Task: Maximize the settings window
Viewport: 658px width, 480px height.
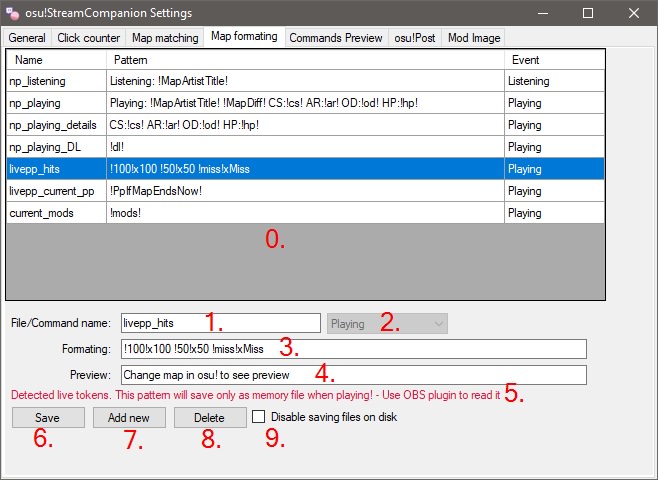Action: coord(588,13)
